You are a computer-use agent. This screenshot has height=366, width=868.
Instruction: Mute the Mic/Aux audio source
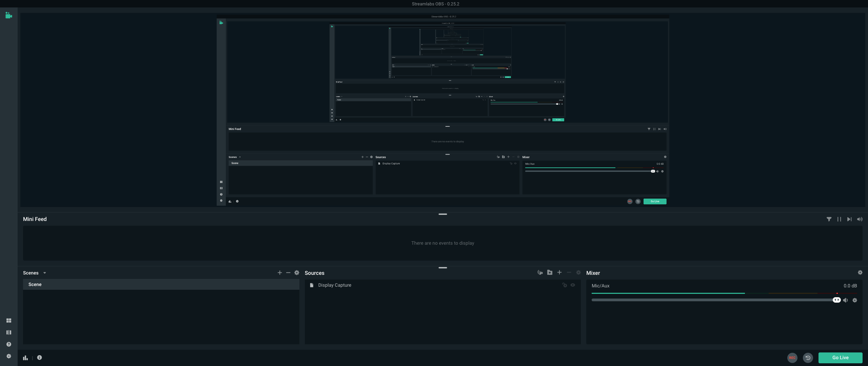pos(846,300)
